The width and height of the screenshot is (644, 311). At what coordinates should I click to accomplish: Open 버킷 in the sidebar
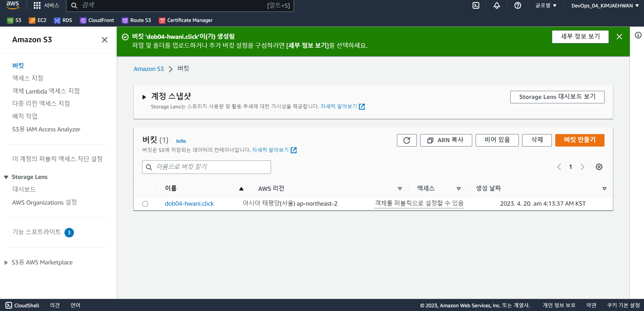coord(18,66)
